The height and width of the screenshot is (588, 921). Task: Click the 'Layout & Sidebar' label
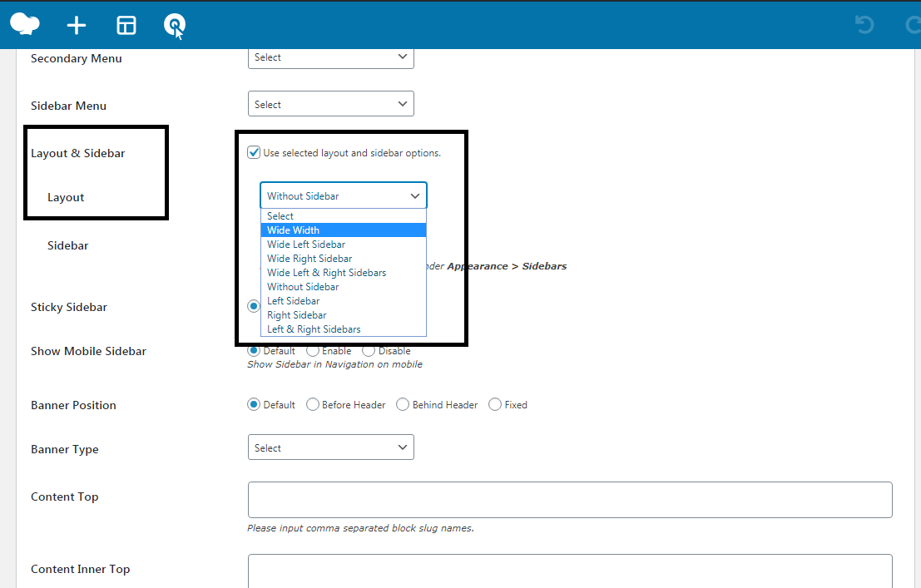point(78,153)
